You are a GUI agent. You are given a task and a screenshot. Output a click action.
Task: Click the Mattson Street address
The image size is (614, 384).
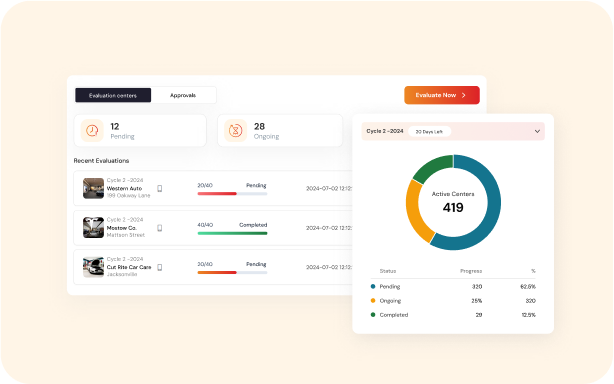126,235
